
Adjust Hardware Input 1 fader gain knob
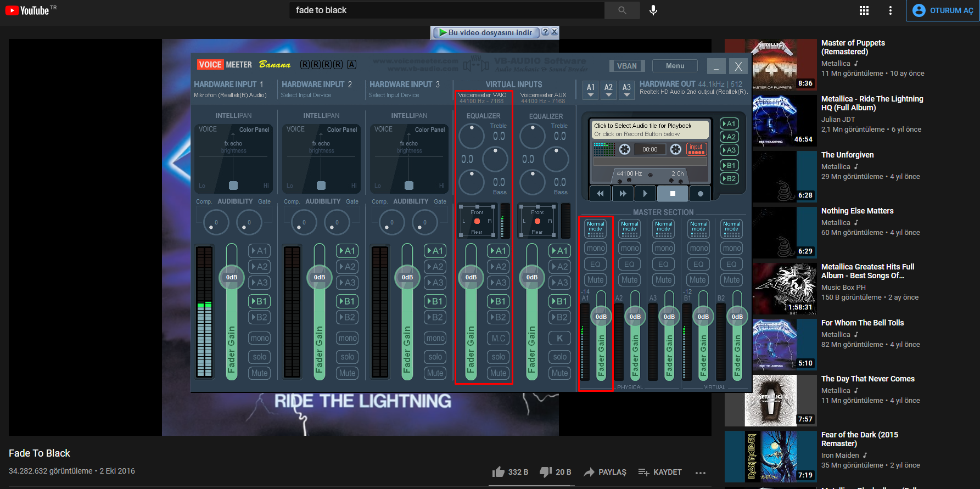coord(232,277)
